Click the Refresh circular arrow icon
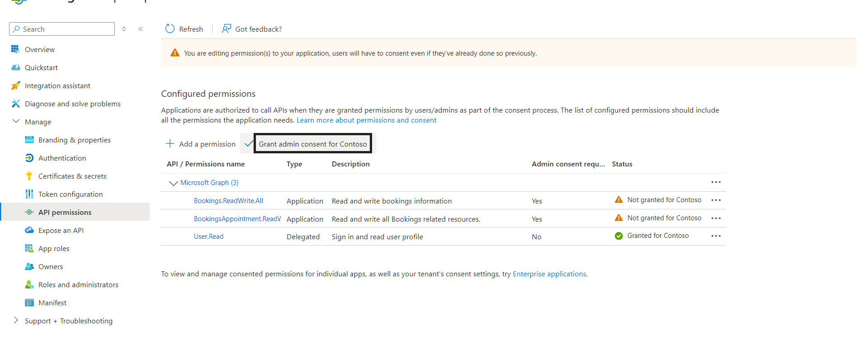Screen dimensions: 868x360 (x=170, y=29)
